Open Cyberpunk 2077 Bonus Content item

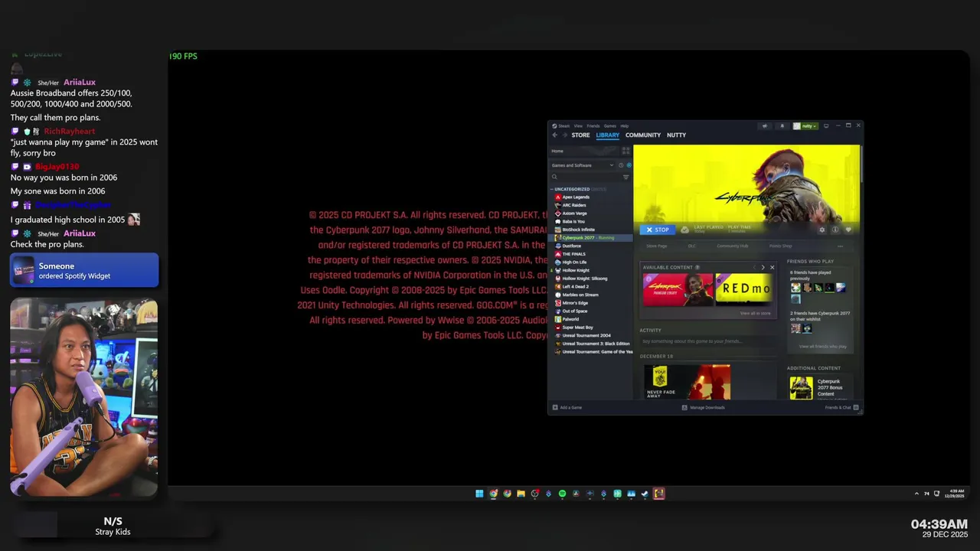pyautogui.click(x=820, y=387)
